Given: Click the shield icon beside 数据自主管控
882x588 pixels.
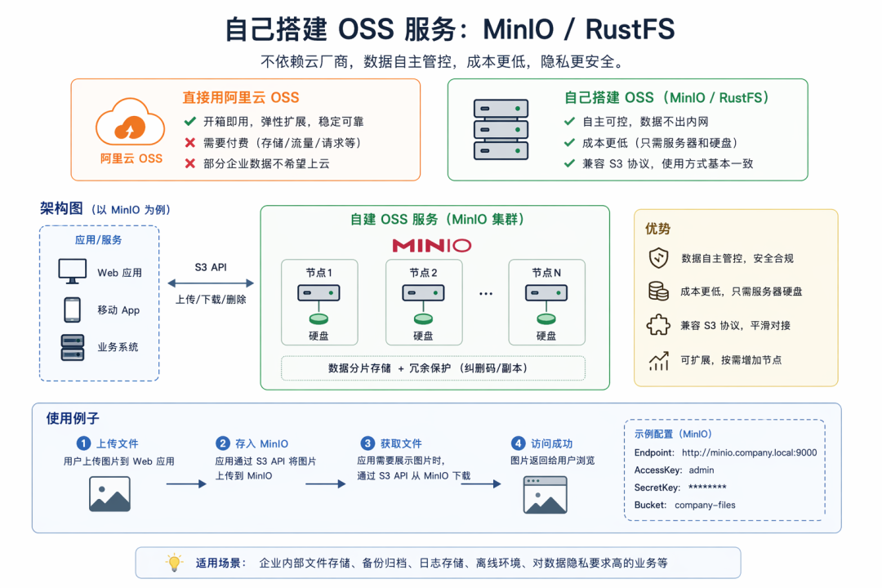Looking at the screenshot, I should pyautogui.click(x=659, y=258).
